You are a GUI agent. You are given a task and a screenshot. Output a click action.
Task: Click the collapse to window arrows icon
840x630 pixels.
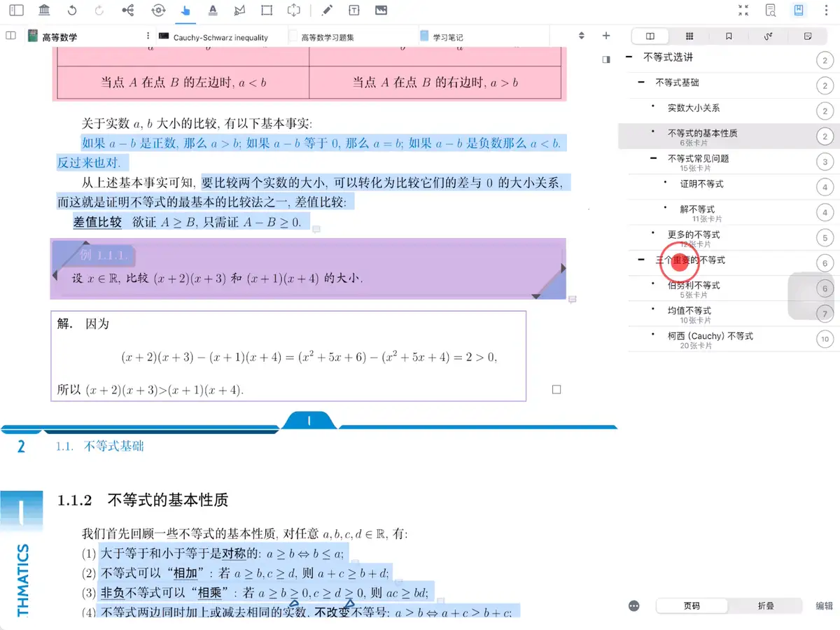pos(743,10)
